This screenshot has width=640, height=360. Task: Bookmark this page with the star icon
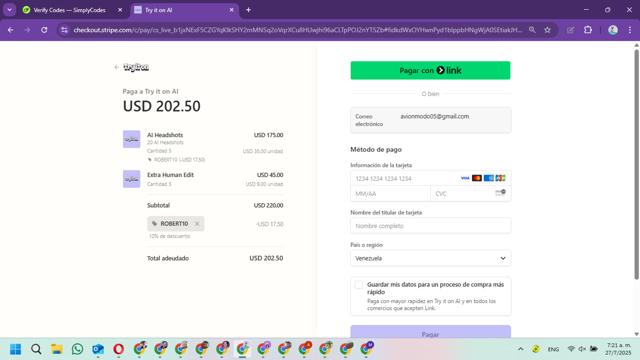547,30
